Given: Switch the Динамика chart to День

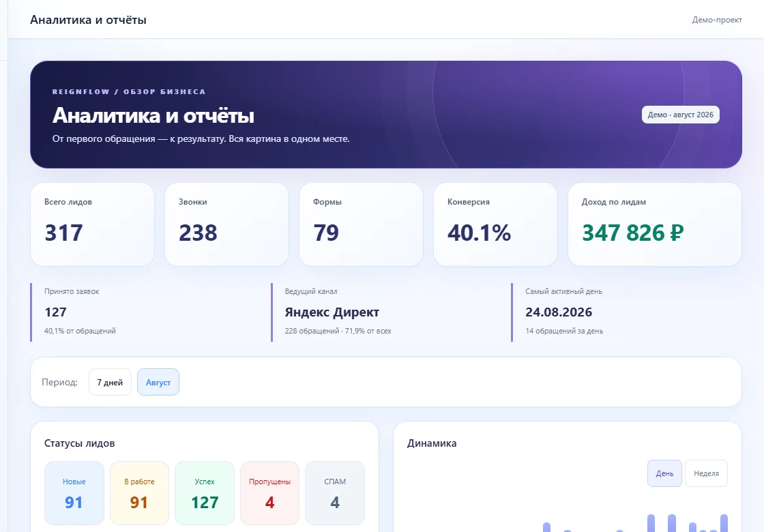Looking at the screenshot, I should 664,473.
